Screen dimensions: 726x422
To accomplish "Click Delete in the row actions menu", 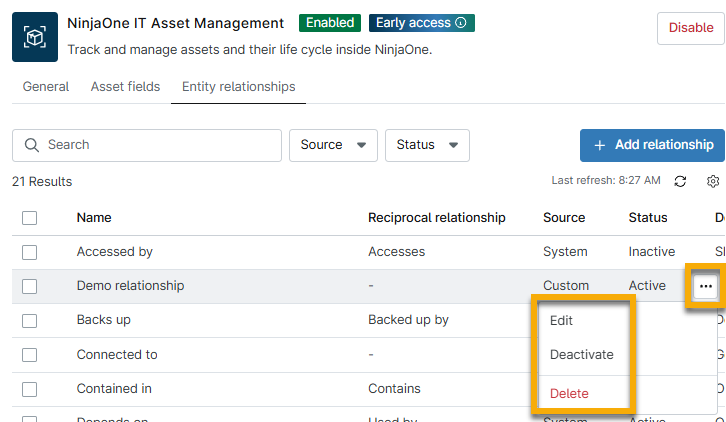I will pos(569,393).
